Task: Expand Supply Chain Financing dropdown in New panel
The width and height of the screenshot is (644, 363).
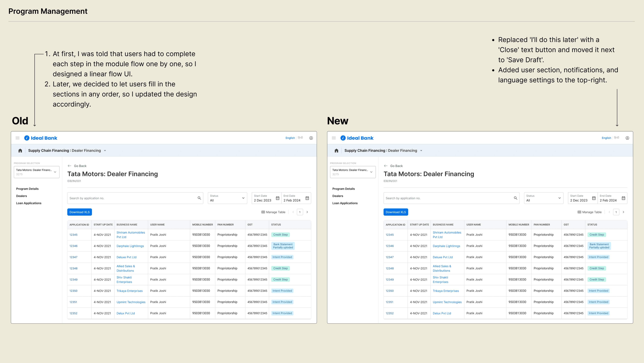Action: pyautogui.click(x=421, y=151)
